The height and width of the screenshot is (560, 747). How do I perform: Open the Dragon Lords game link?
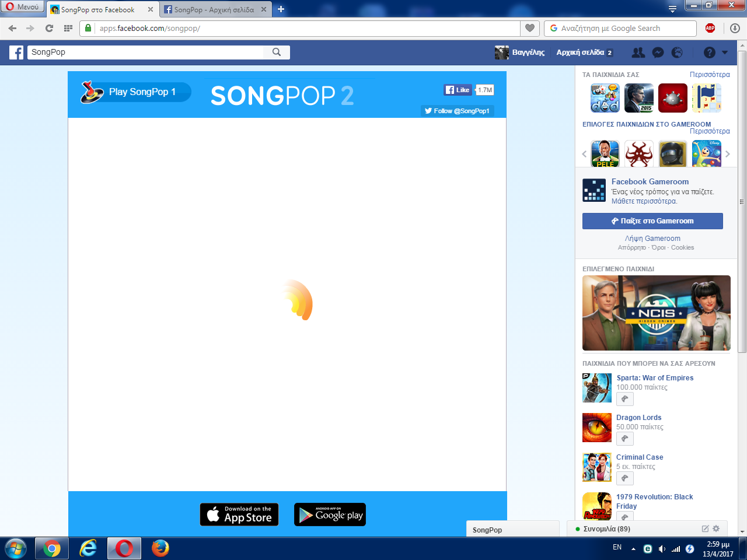click(x=639, y=418)
